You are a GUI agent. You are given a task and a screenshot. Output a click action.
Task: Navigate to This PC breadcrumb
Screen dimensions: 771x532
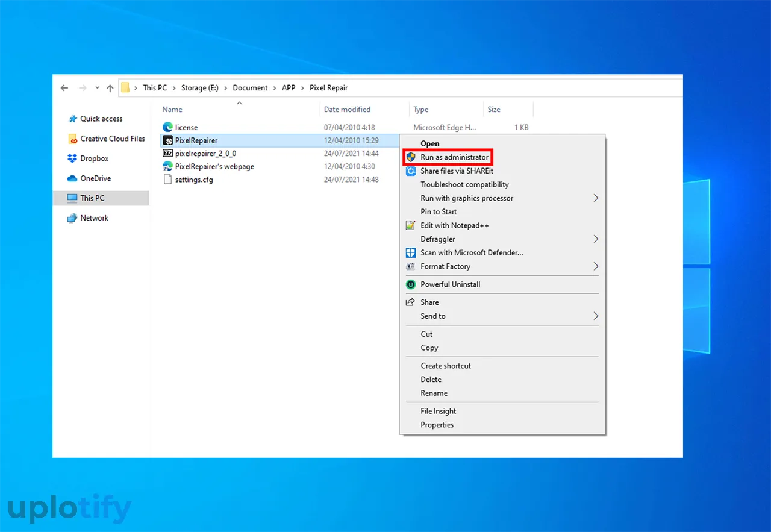coord(155,87)
